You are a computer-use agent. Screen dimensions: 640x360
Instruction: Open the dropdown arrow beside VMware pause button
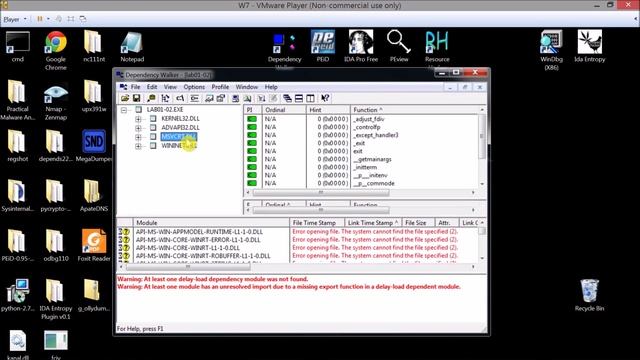point(48,19)
